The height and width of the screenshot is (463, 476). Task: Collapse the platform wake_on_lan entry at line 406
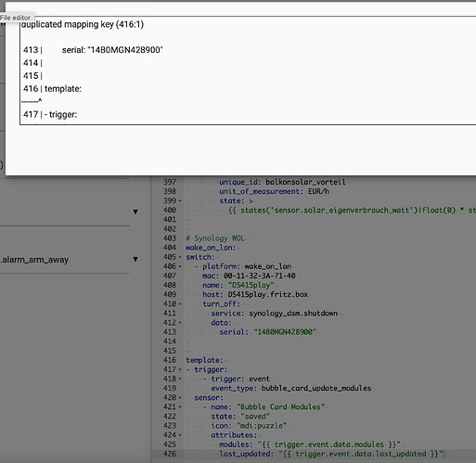point(180,266)
